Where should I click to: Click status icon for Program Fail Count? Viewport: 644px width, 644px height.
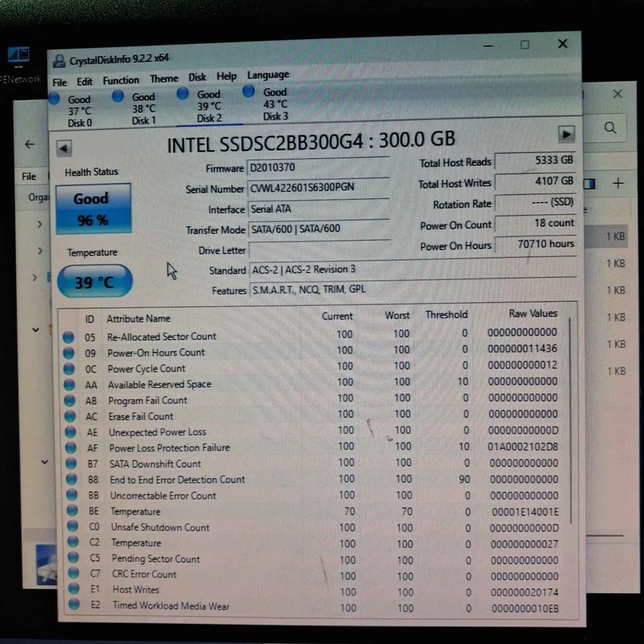(70, 401)
